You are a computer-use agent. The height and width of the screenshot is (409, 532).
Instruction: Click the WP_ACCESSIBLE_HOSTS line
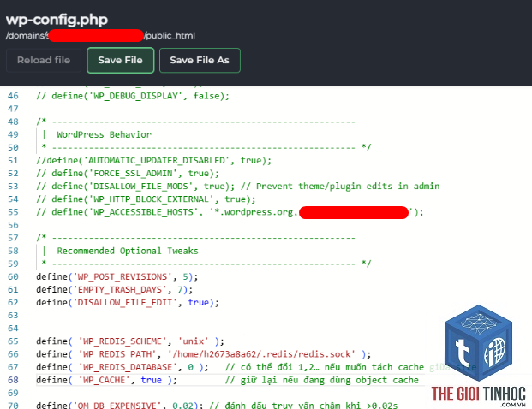230,212
